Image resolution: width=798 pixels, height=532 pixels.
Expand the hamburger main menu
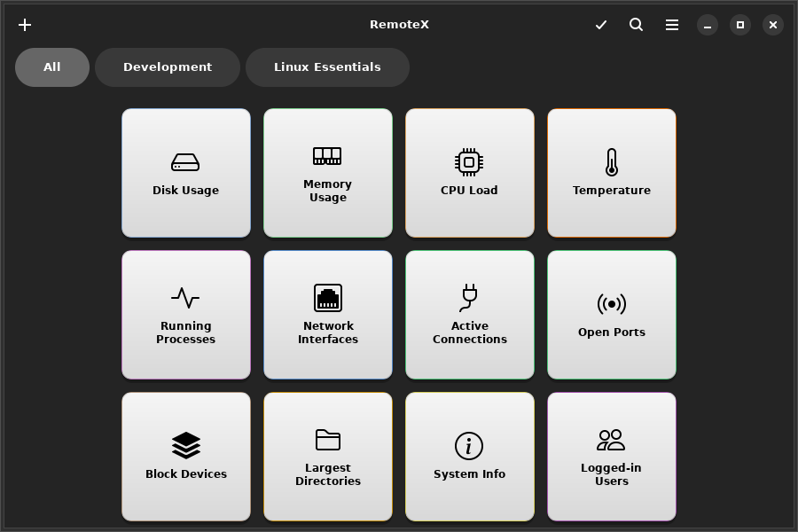point(672,25)
